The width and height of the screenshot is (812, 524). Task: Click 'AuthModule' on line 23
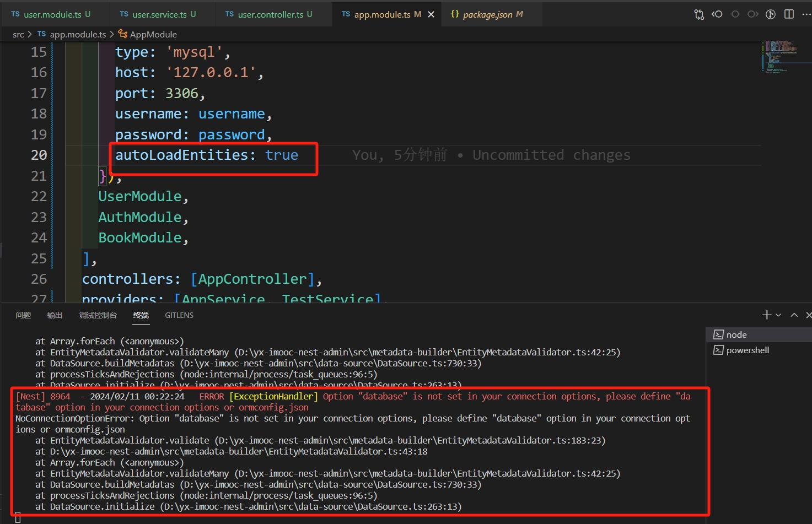140,217
